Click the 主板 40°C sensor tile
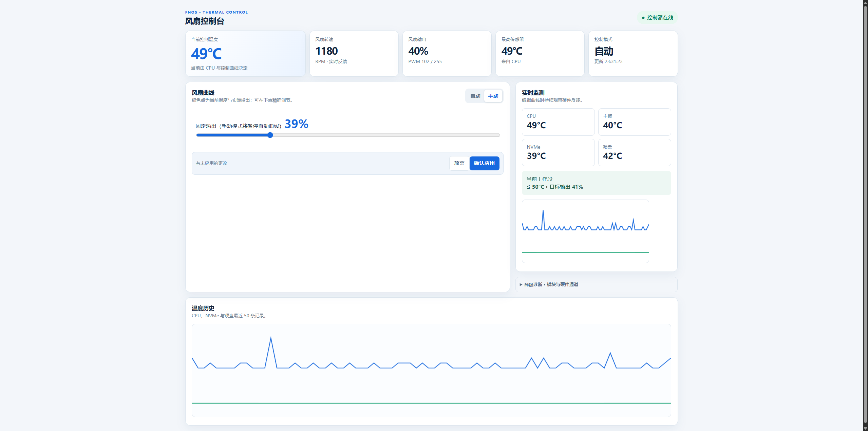Image resolution: width=868 pixels, height=431 pixels. pyautogui.click(x=634, y=122)
